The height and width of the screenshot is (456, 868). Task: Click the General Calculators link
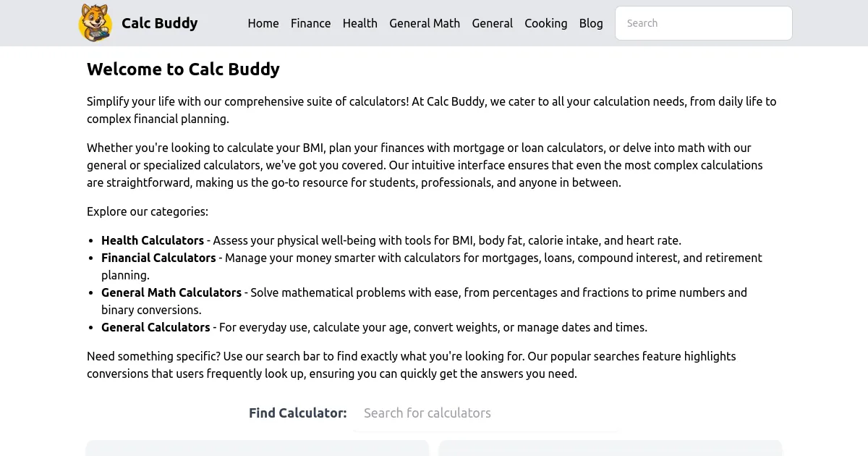[x=156, y=327]
